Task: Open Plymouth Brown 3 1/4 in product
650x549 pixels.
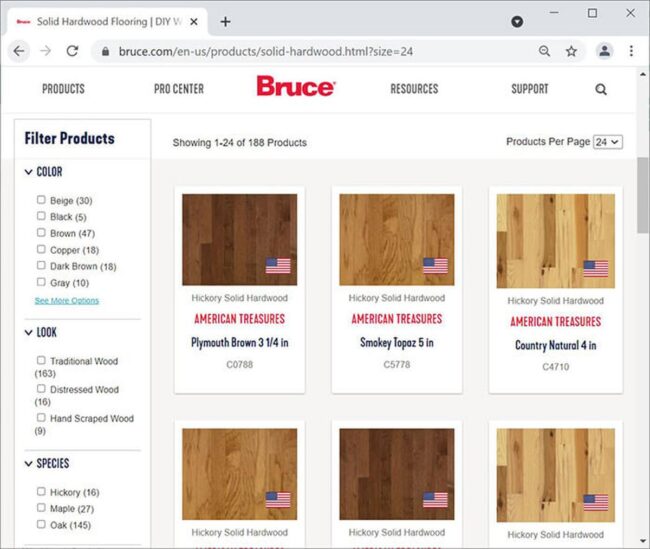Action: [240, 343]
